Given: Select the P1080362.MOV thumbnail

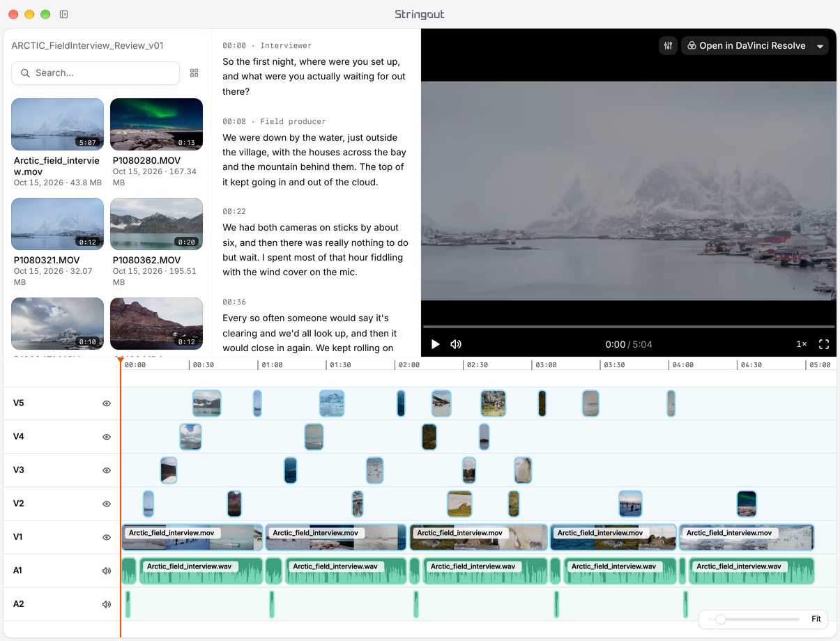Looking at the screenshot, I should pyautogui.click(x=156, y=224).
